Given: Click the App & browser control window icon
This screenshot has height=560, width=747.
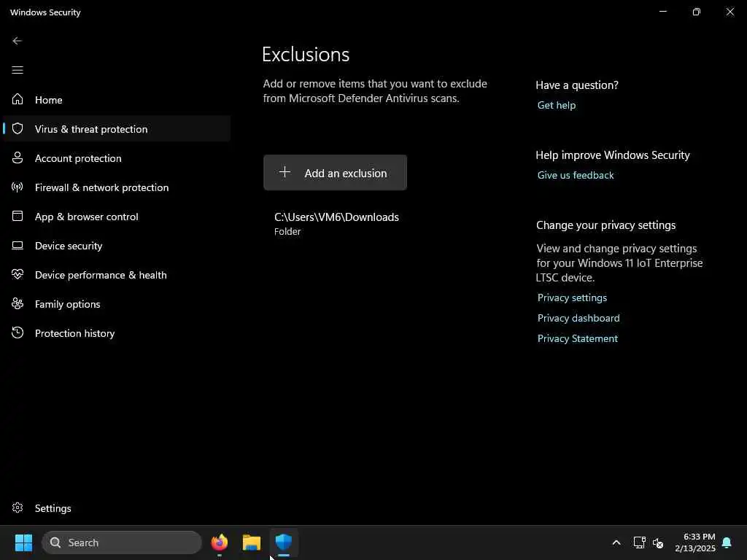Looking at the screenshot, I should pos(18,216).
